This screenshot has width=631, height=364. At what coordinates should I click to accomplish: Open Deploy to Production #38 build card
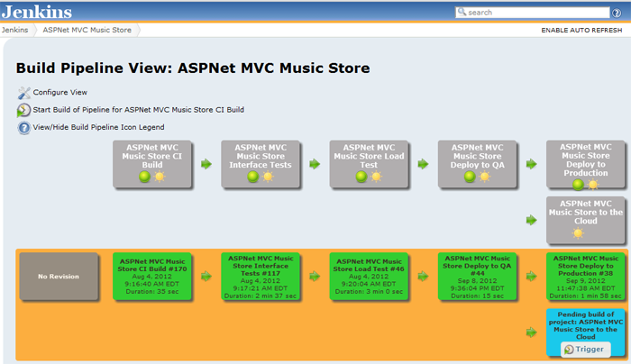click(586, 277)
